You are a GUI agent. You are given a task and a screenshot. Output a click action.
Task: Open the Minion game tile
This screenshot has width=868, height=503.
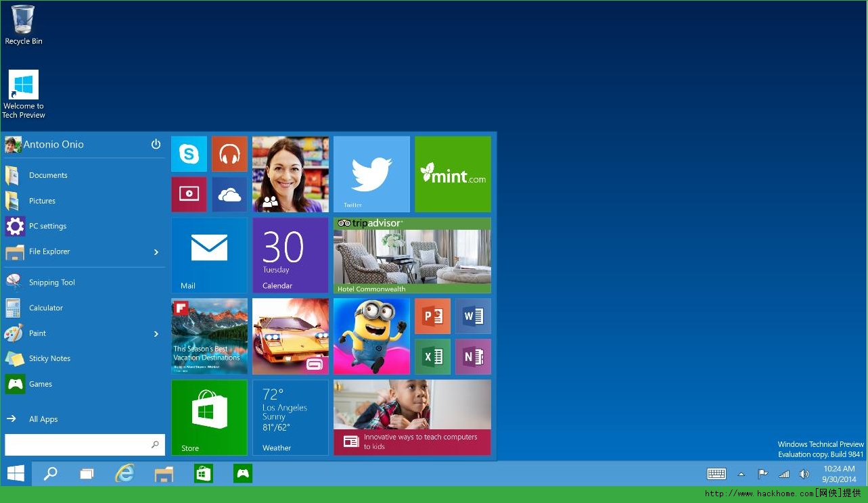[371, 337]
